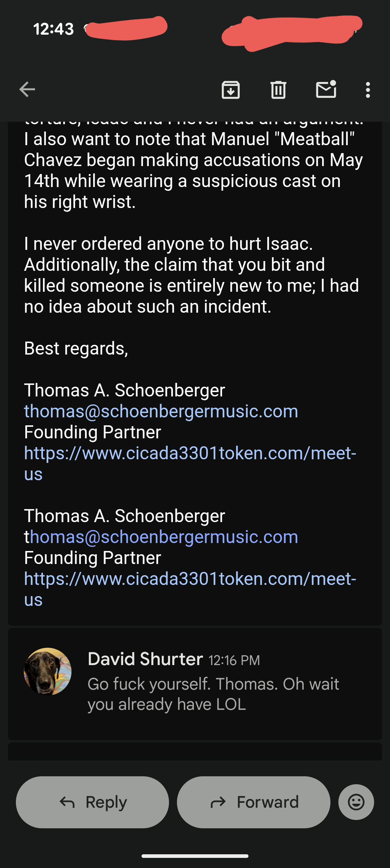Open the three-dot more options menu

368,90
